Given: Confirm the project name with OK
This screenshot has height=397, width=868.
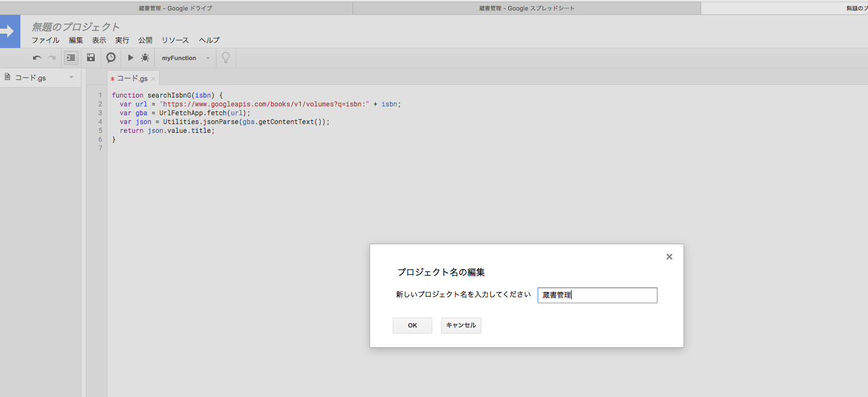Looking at the screenshot, I should tap(412, 325).
